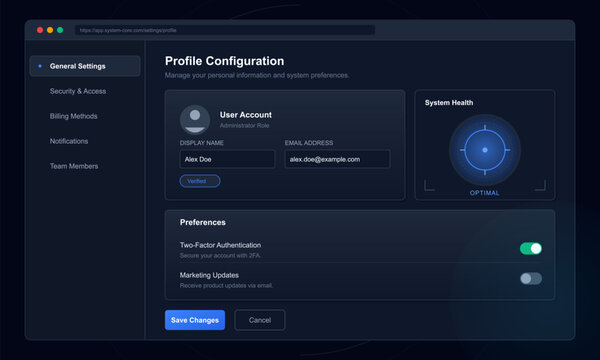Click the 'Secure your account with 2FA' description
This screenshot has width=600, height=360.
(x=220, y=256)
